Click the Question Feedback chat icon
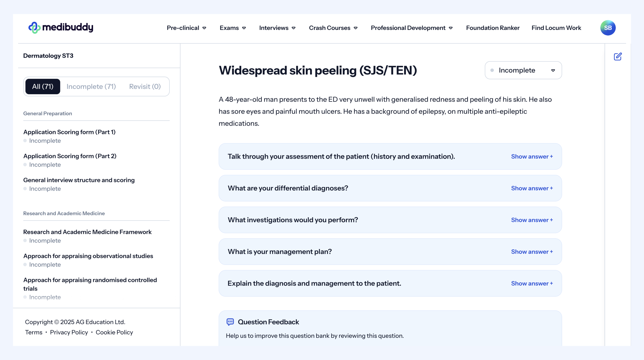 (230, 322)
